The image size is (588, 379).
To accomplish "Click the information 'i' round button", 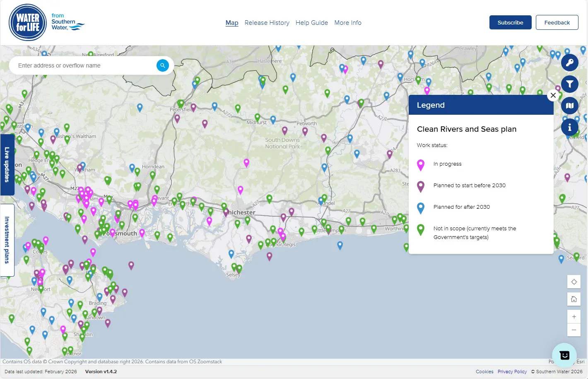I will click(x=569, y=127).
